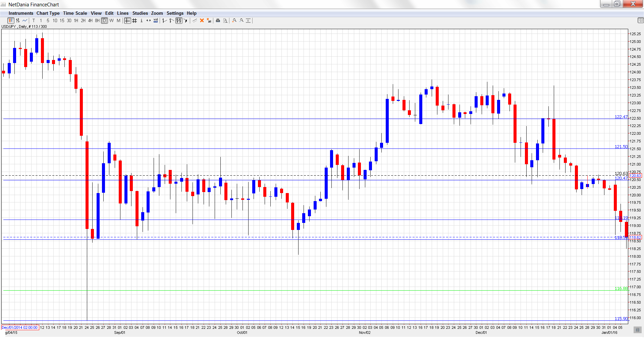Select the line chart type icon
Image resolution: width=644 pixels, height=362 pixels.
point(25,21)
